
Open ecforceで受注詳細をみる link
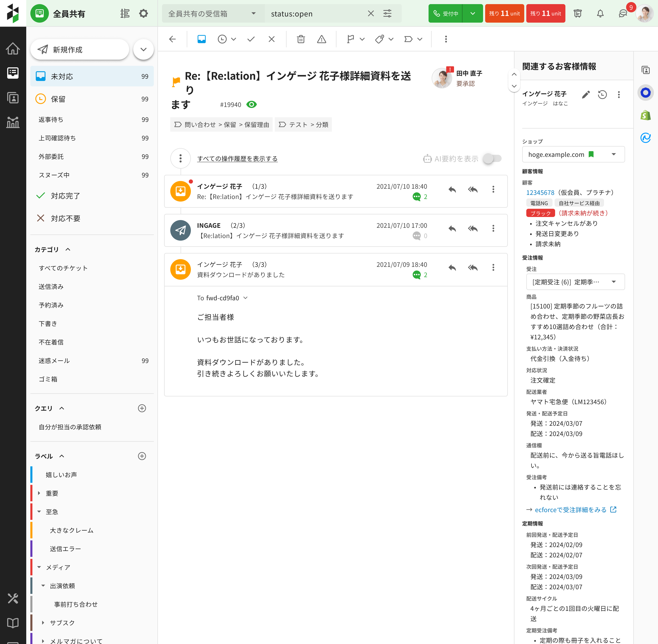coord(571,509)
